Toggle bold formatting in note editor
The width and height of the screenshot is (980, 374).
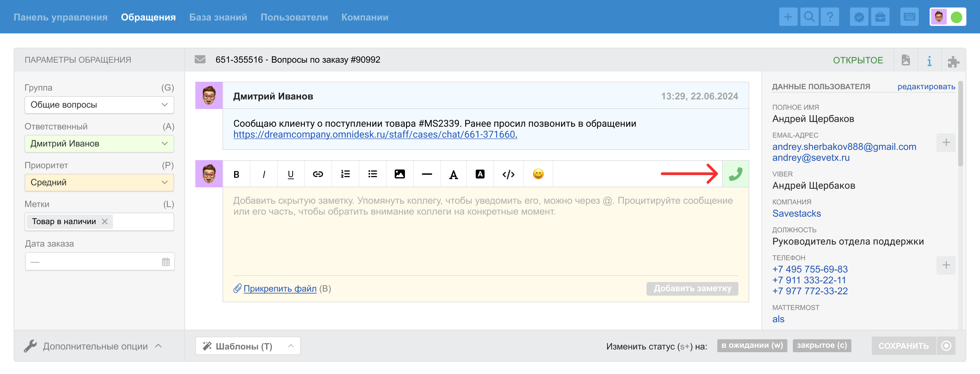(236, 174)
